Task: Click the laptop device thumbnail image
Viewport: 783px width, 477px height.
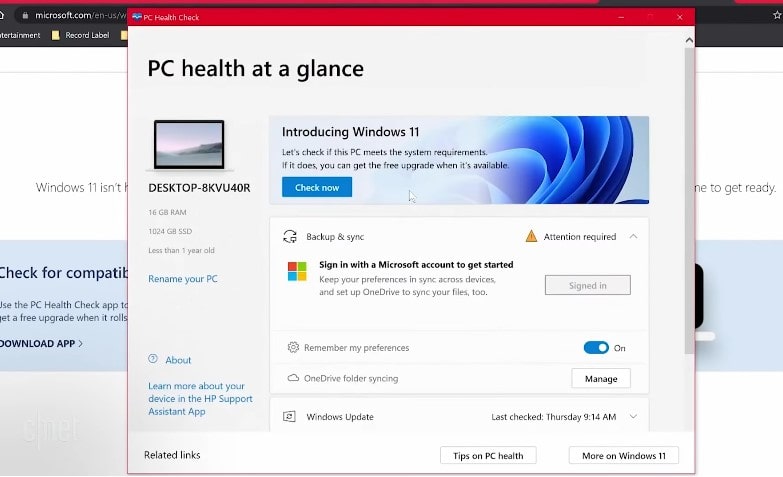Action: point(189,145)
